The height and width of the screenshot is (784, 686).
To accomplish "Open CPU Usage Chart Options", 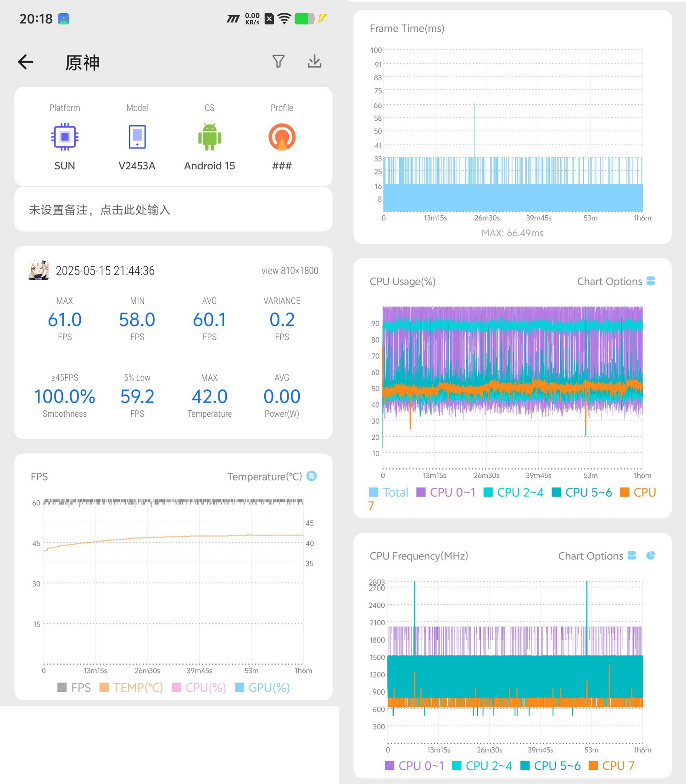I will [609, 281].
